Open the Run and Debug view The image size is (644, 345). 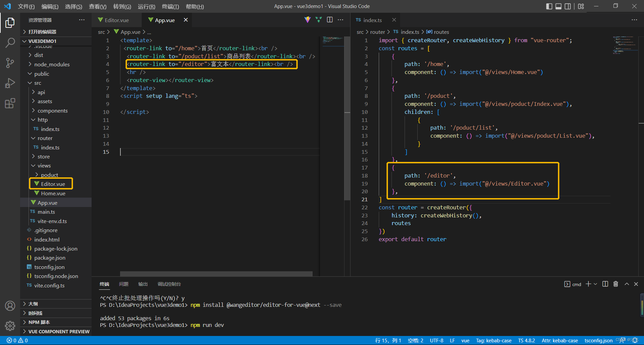10,83
